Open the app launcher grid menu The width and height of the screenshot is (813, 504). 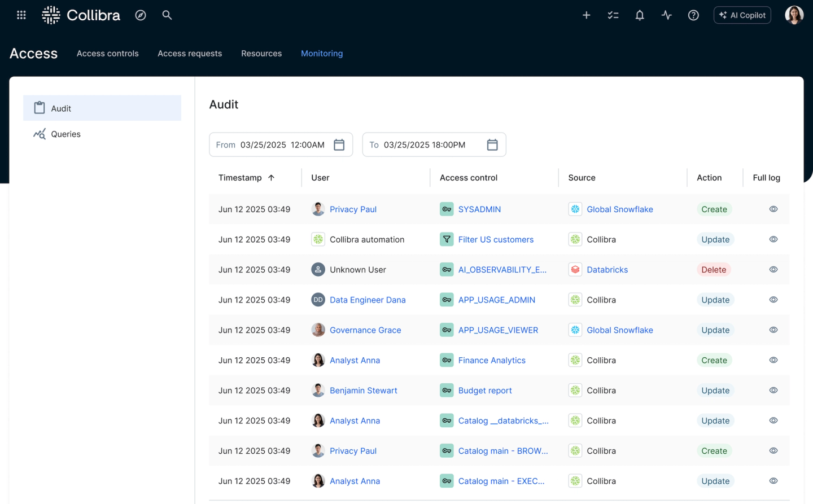coord(21,15)
